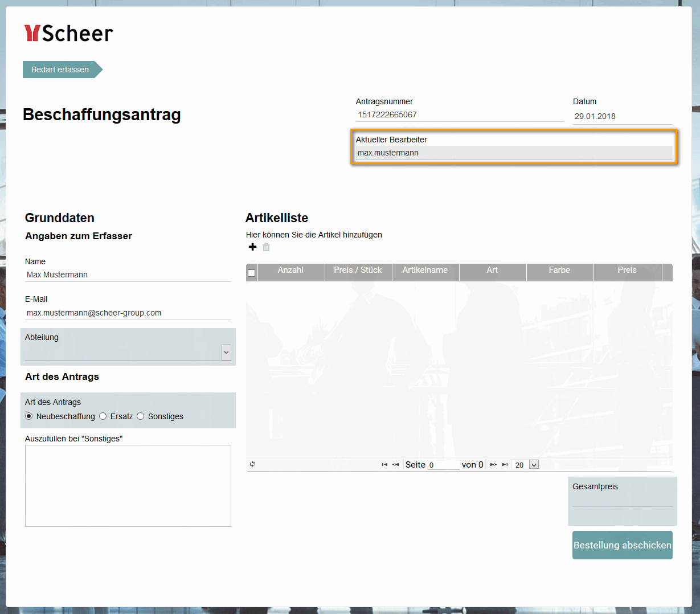This screenshot has width=700, height=614.
Task: Click the plus icon to add an article
Action: [252, 247]
